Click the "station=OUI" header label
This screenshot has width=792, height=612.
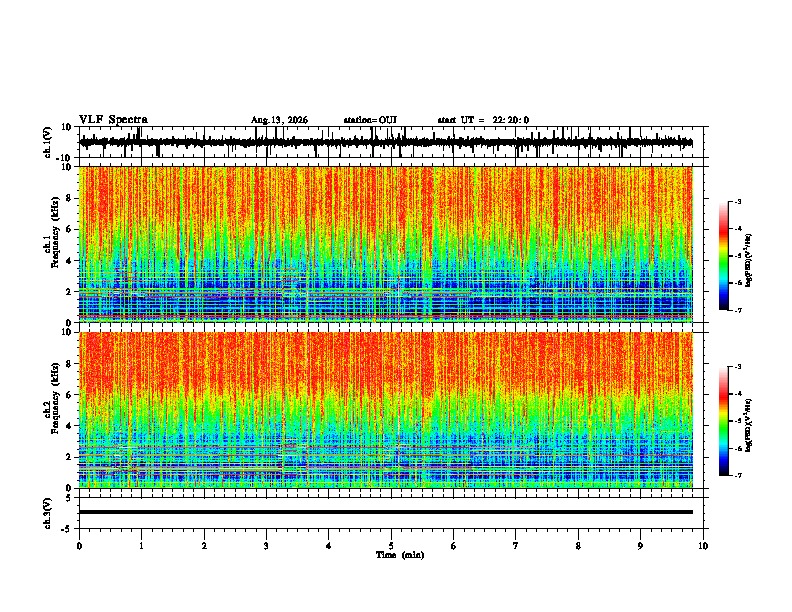point(370,120)
